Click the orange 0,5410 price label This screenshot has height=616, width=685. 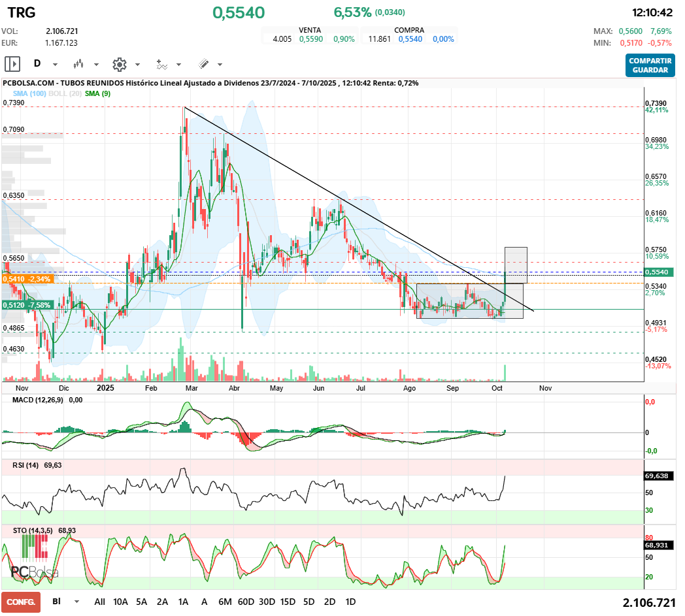[27, 279]
